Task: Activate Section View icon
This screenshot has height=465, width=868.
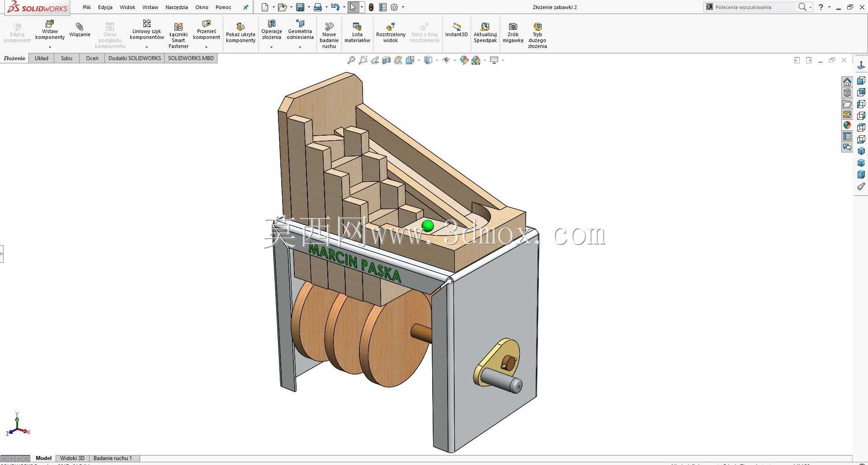Action: point(386,60)
